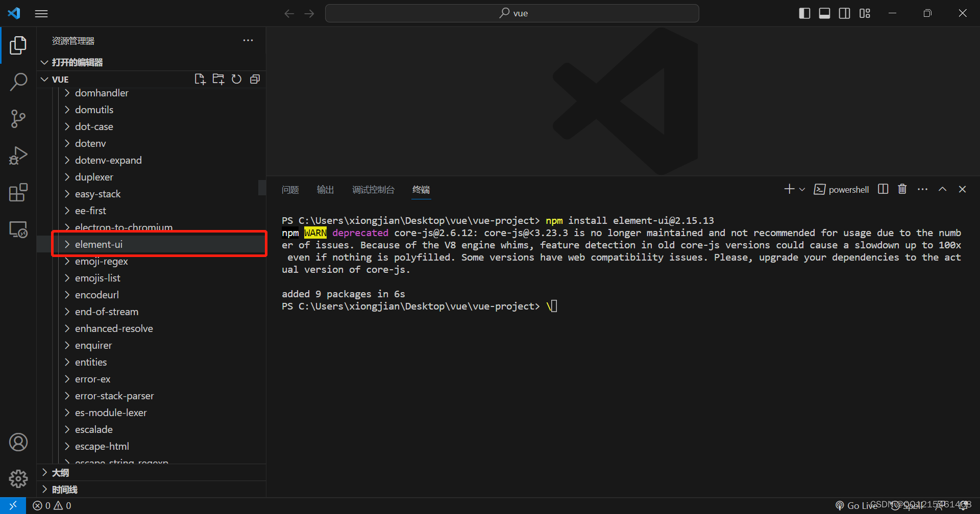
Task: Click the New File icon in VUE section
Action: click(200, 79)
